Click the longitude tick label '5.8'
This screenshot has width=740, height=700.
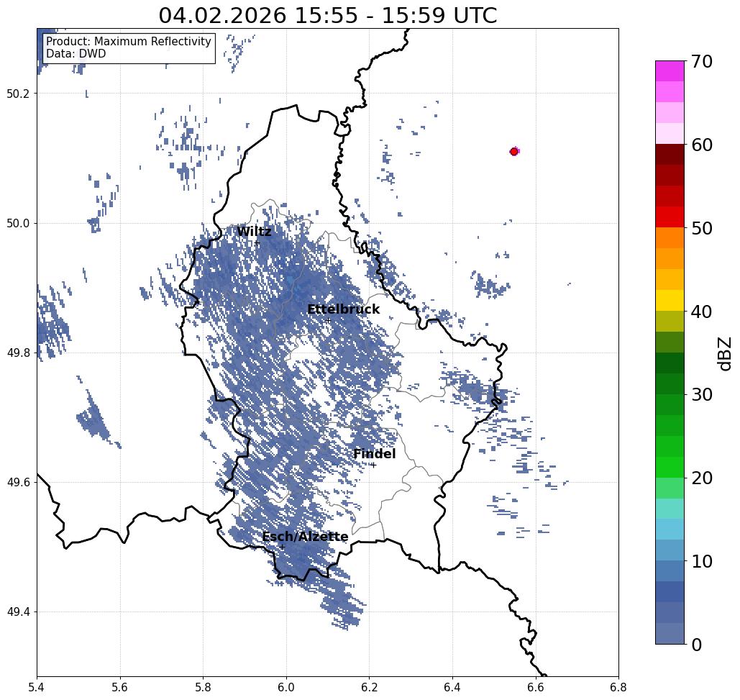(x=204, y=687)
